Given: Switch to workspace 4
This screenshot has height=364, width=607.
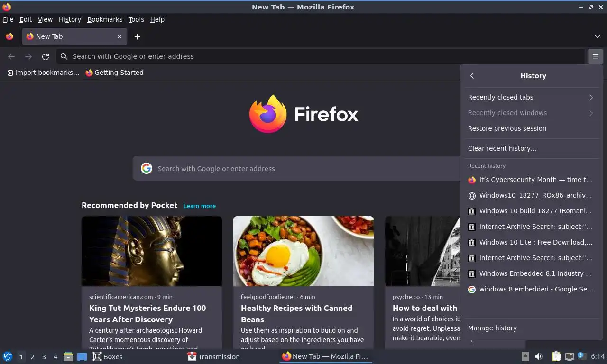Looking at the screenshot, I should (x=55, y=357).
